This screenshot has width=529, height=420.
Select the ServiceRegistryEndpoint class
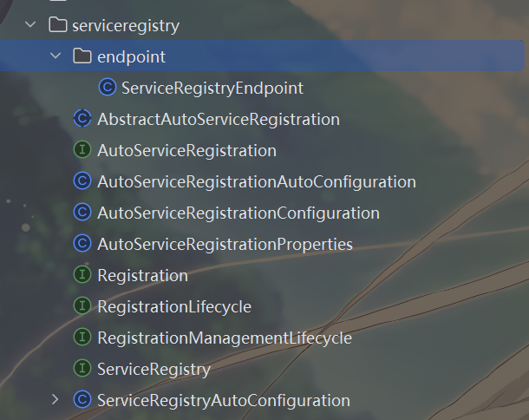(x=212, y=88)
